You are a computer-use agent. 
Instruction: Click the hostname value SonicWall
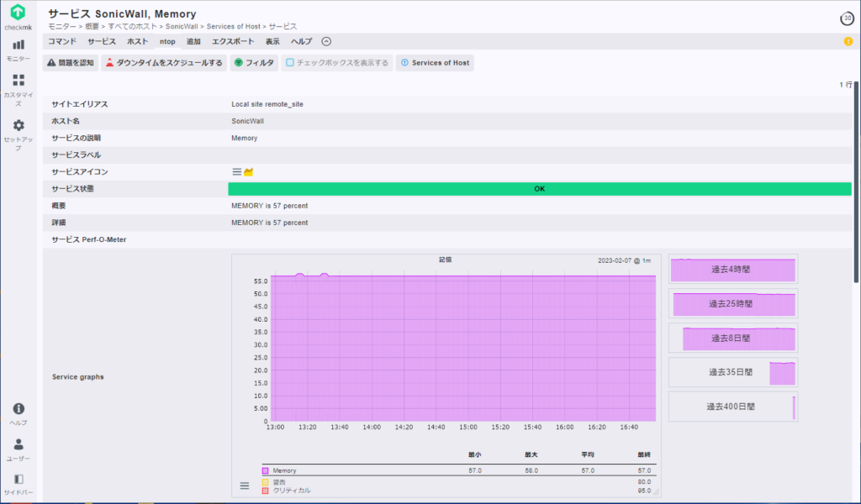(248, 121)
